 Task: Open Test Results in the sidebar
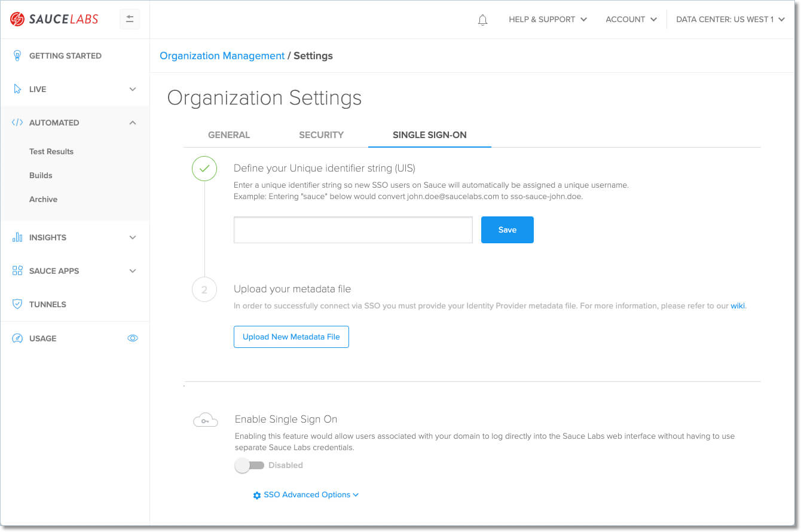pyautogui.click(x=51, y=151)
